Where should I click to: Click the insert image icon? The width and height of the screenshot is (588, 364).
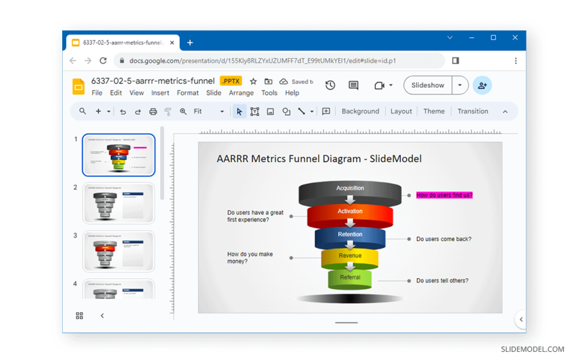[270, 111]
